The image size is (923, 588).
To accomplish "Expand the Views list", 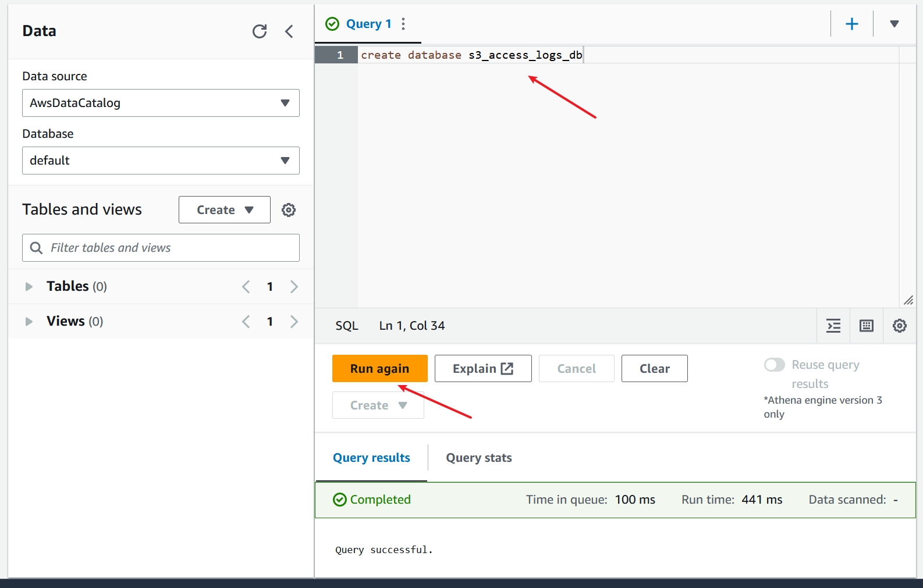I will click(29, 322).
